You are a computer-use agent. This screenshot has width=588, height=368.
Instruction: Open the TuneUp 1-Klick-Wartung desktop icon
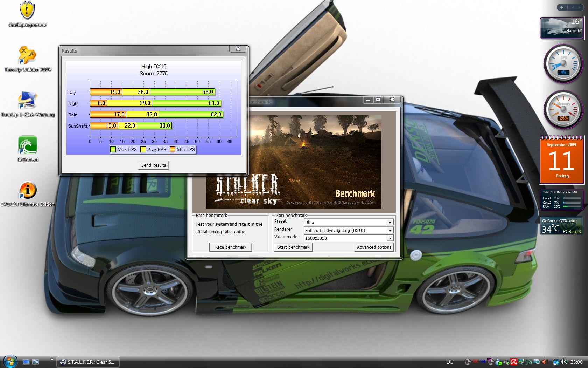27,104
